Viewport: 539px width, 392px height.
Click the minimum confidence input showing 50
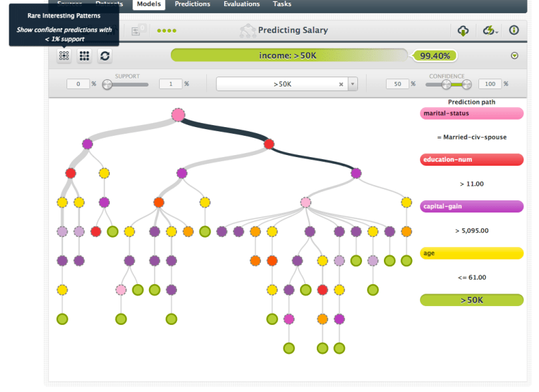[x=397, y=84]
